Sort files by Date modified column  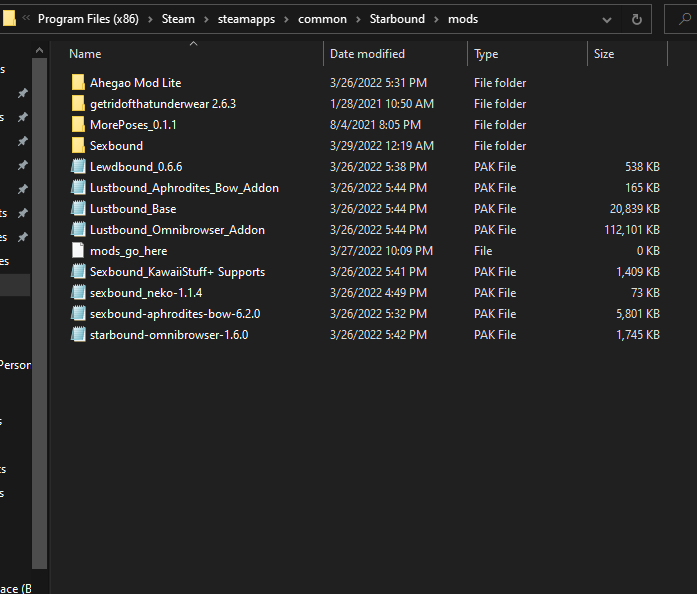tap(367, 54)
